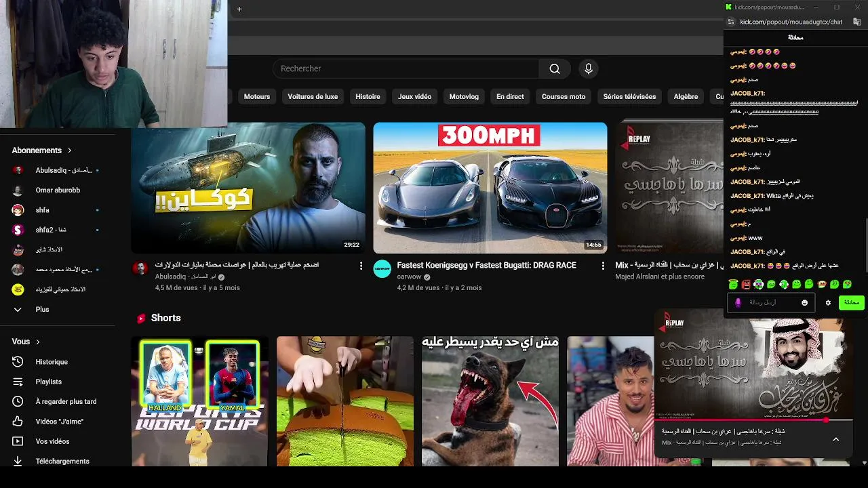The width and height of the screenshot is (868, 488).
Task: Click the purple microphone icon in Kick chat
Action: pyautogui.click(x=738, y=302)
